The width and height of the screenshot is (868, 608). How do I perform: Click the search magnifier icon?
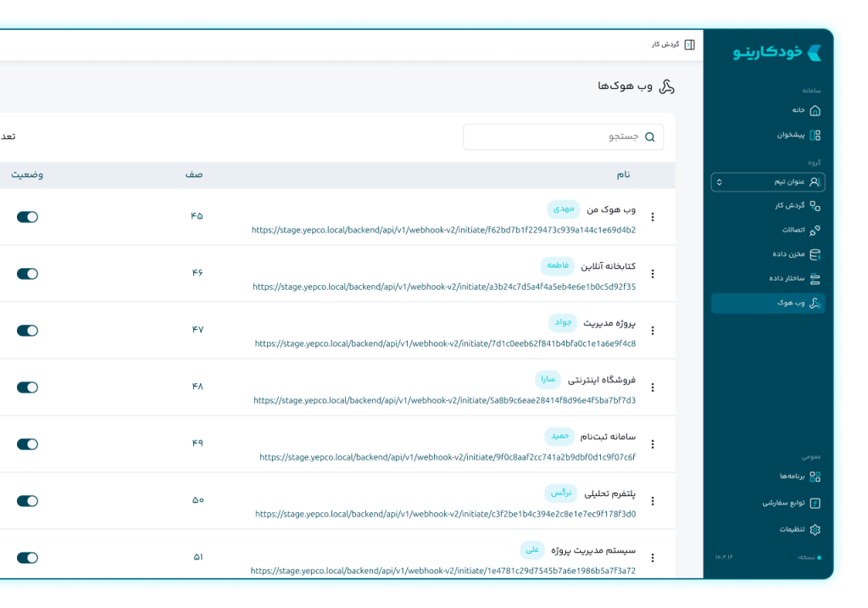point(650,137)
